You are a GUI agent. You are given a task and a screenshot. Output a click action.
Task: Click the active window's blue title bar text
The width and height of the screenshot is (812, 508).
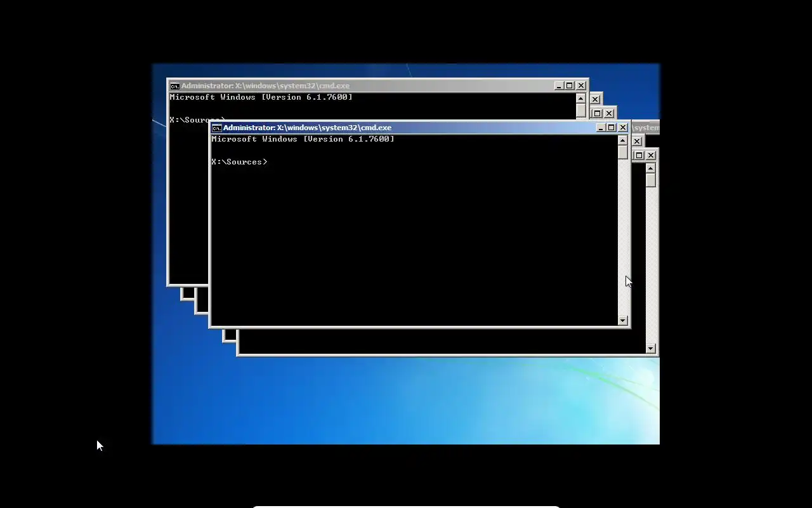click(x=307, y=128)
